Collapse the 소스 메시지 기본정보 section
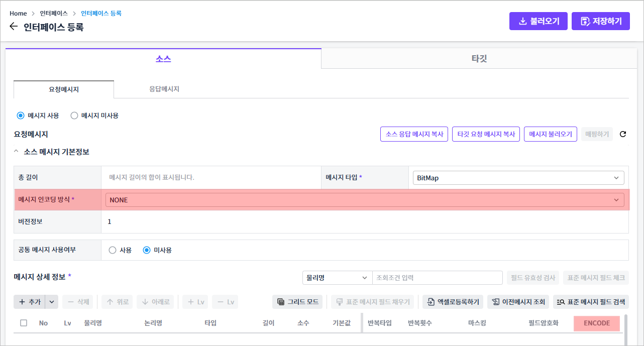The height and width of the screenshot is (346, 644). pyautogui.click(x=17, y=151)
